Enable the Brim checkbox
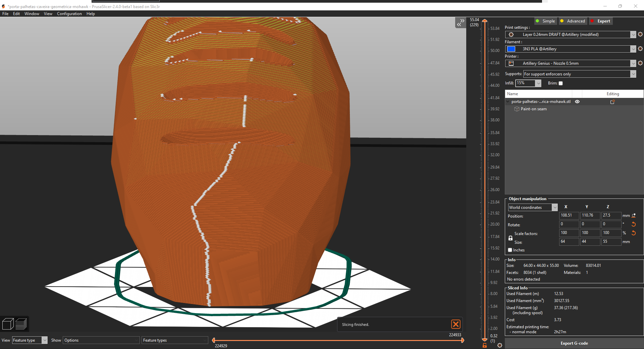 pyautogui.click(x=560, y=83)
